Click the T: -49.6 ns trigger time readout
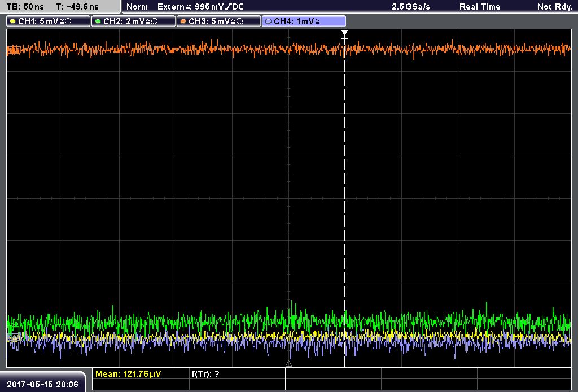 coord(77,7)
